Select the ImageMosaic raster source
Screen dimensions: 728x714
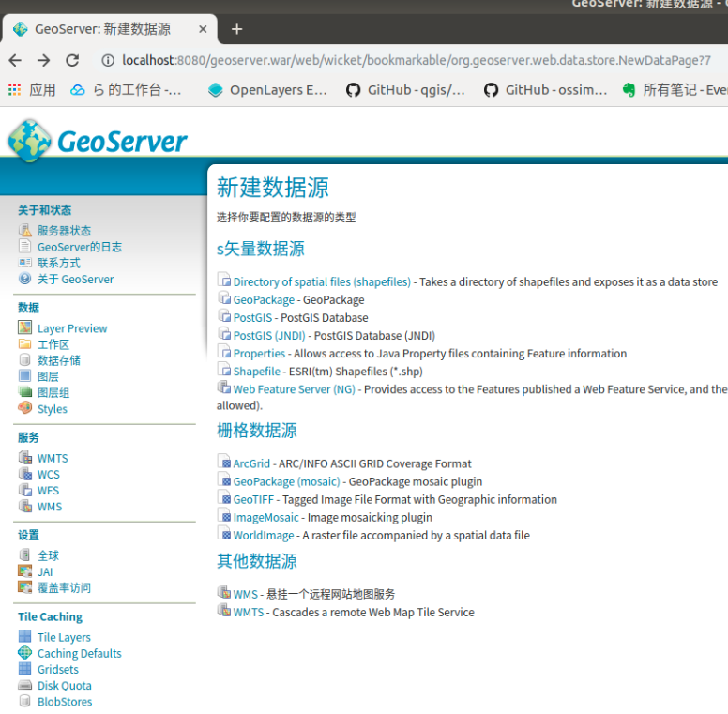pos(265,517)
